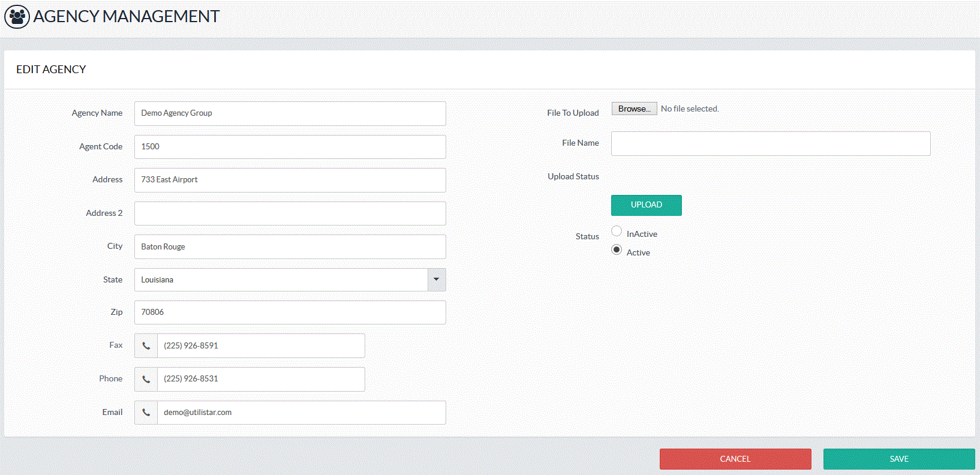The image size is (980, 475).
Task: Open the State dropdown arrow
Action: [437, 279]
